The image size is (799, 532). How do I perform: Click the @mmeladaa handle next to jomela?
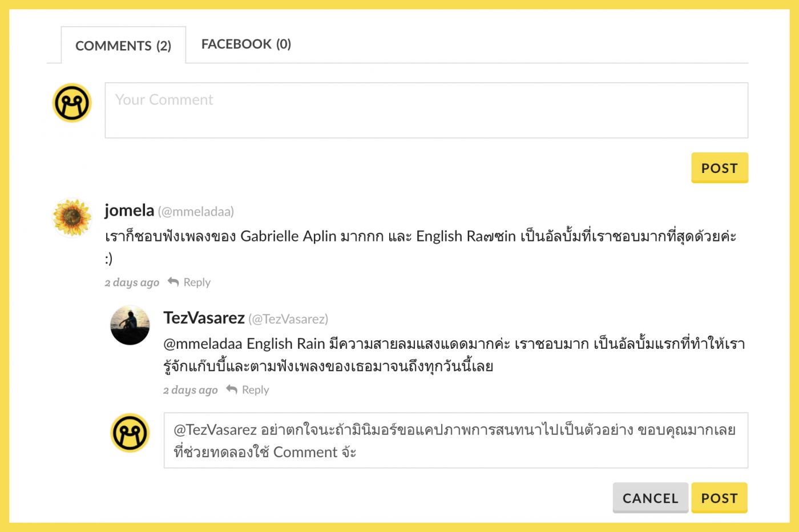coord(196,212)
